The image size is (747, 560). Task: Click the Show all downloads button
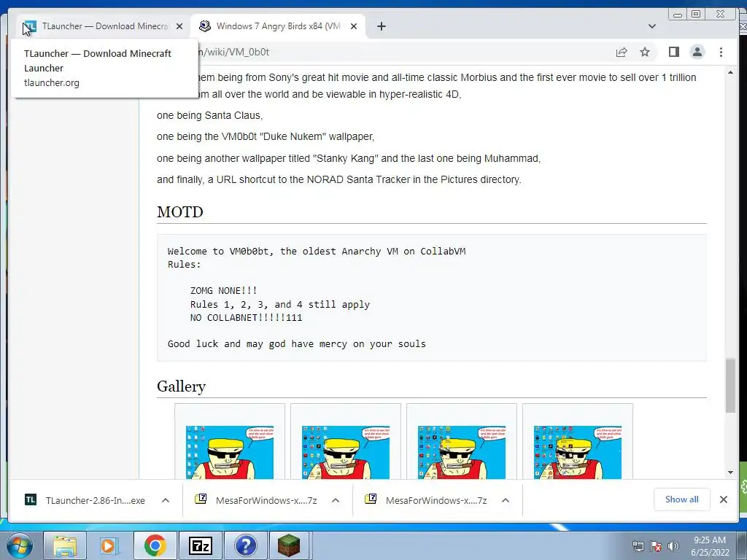coord(682,499)
